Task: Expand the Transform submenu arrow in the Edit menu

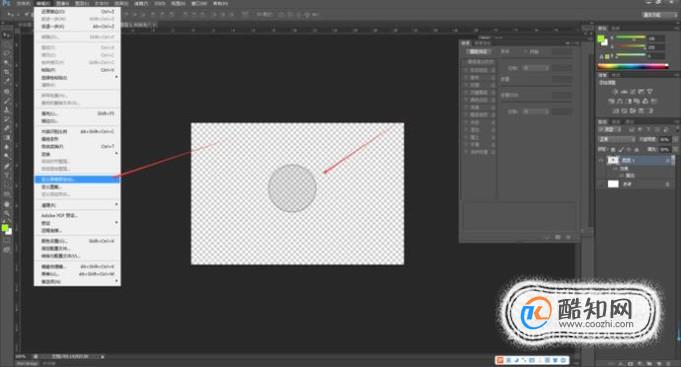Action: pyautogui.click(x=116, y=154)
